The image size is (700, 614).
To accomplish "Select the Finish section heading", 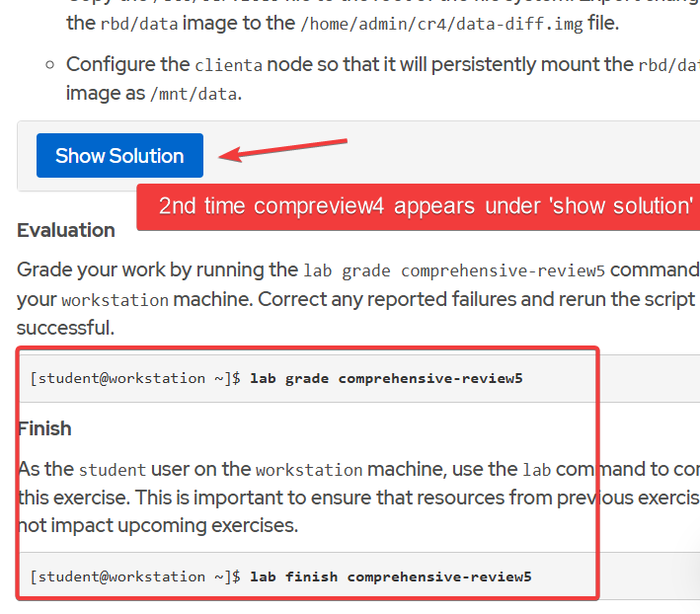I will click(44, 428).
